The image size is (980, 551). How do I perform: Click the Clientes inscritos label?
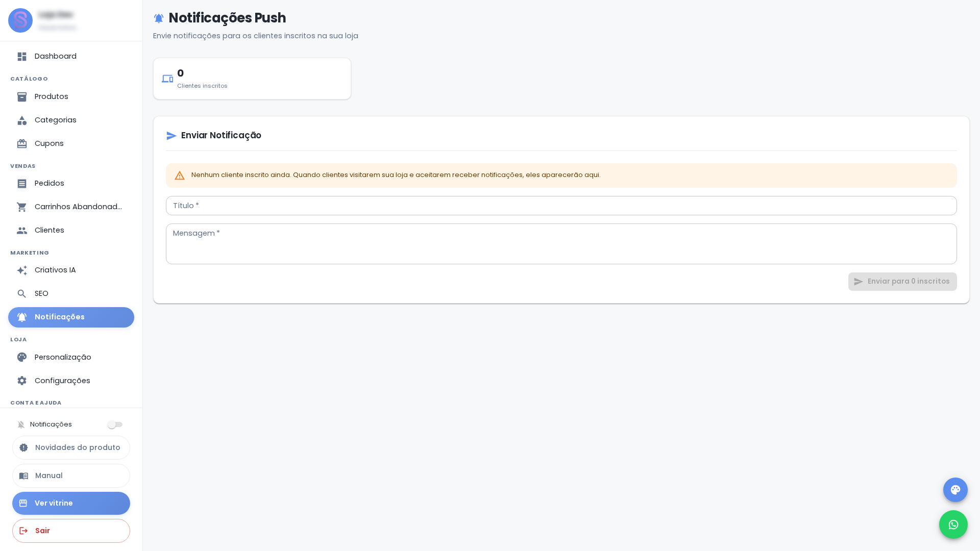[x=202, y=86]
